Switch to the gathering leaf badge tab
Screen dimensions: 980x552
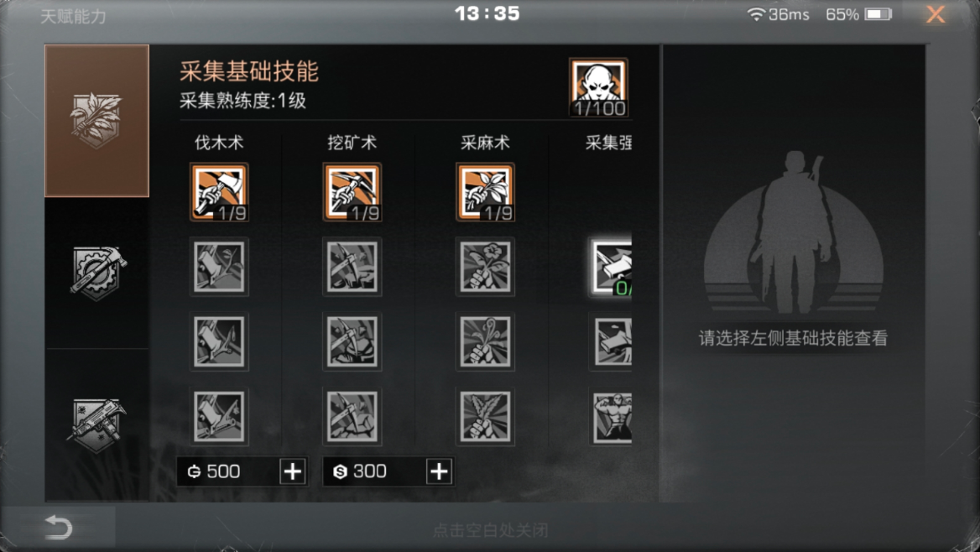pos(96,121)
